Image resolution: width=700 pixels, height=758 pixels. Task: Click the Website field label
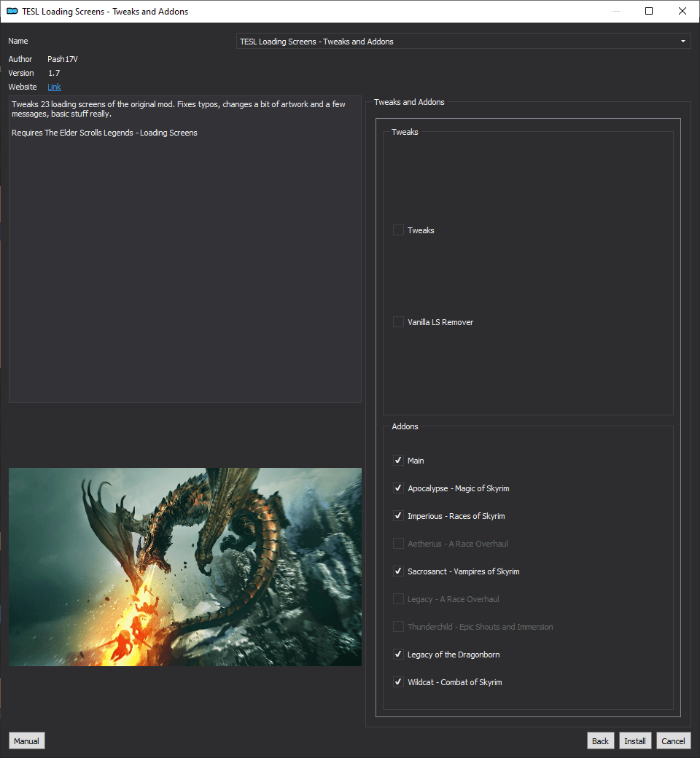coord(23,87)
